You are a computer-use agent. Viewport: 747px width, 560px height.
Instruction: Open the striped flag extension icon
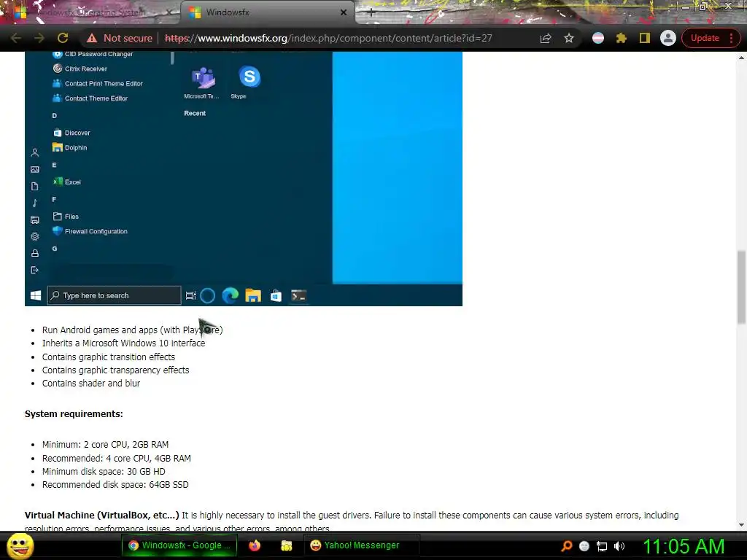[x=598, y=38]
